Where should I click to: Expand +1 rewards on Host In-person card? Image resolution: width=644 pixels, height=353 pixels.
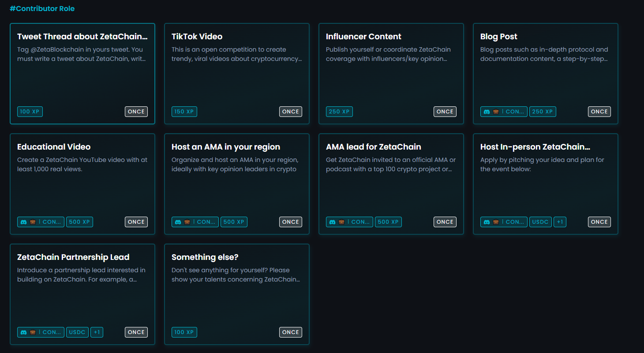point(560,222)
